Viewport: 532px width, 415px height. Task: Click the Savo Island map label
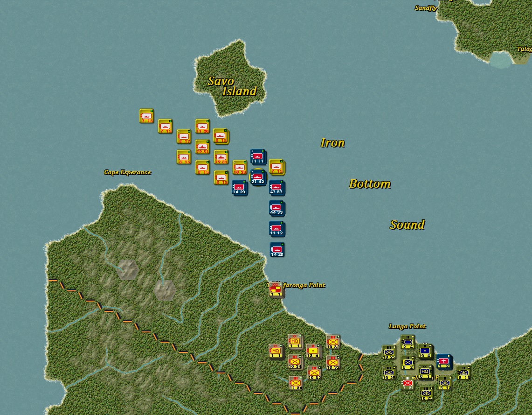click(232, 86)
